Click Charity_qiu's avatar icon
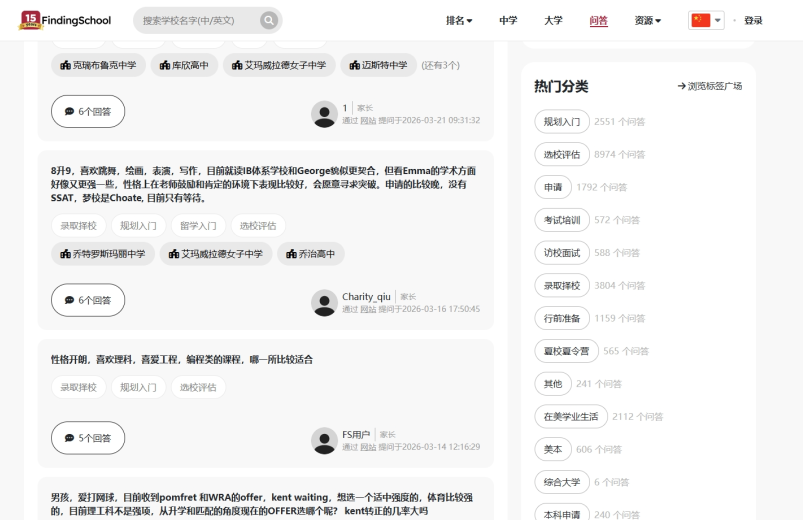803x520 pixels. [324, 302]
